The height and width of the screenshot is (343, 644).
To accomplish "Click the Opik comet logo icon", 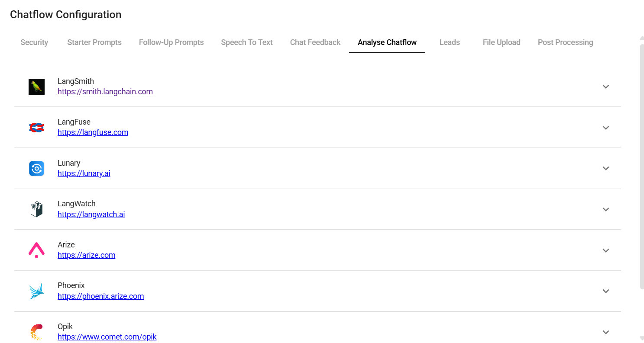I will click(36, 332).
